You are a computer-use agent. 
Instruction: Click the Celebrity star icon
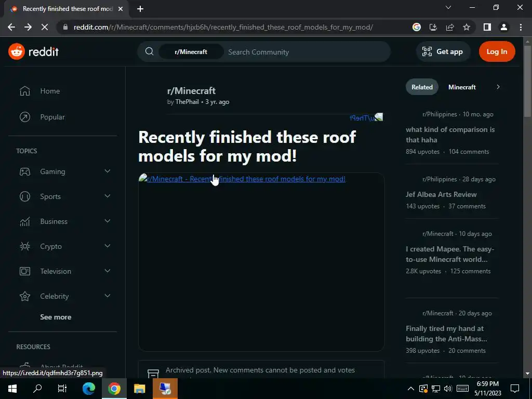(x=25, y=296)
